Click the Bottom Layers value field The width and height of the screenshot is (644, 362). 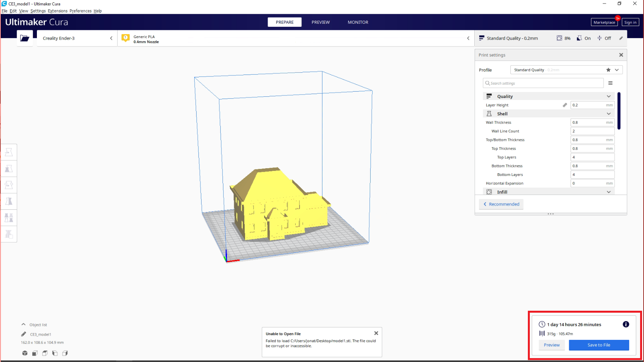[592, 174]
